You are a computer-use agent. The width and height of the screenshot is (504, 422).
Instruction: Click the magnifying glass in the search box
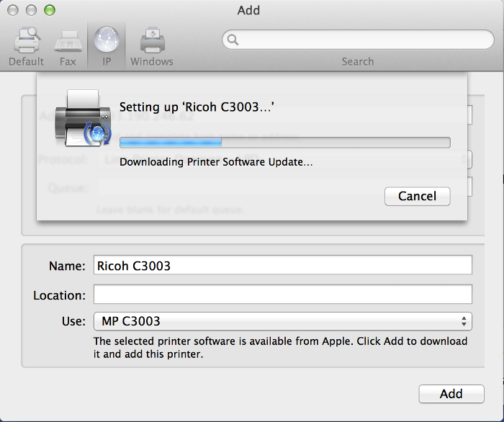pos(233,40)
